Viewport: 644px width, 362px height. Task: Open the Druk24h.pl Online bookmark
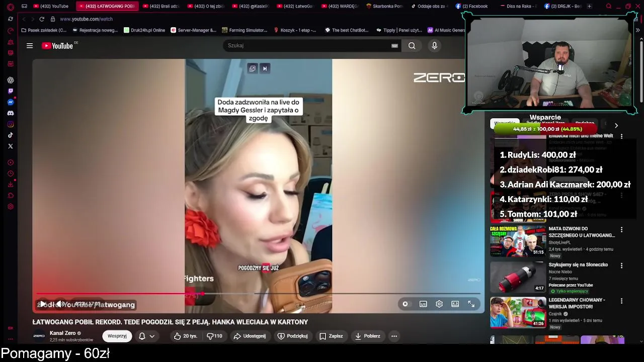click(144, 30)
